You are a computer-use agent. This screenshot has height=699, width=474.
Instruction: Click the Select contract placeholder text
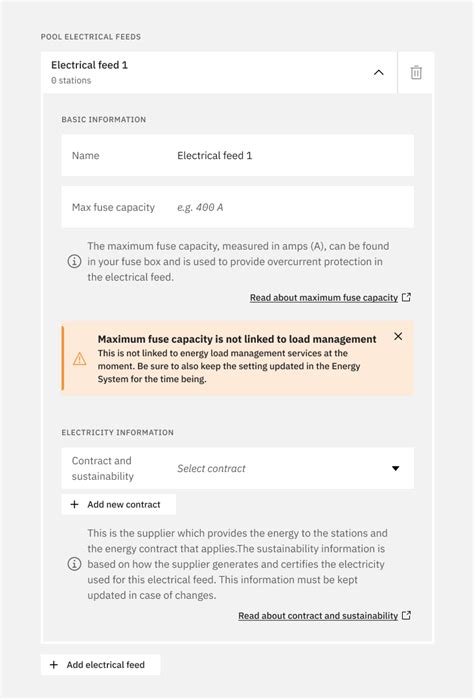(x=211, y=468)
